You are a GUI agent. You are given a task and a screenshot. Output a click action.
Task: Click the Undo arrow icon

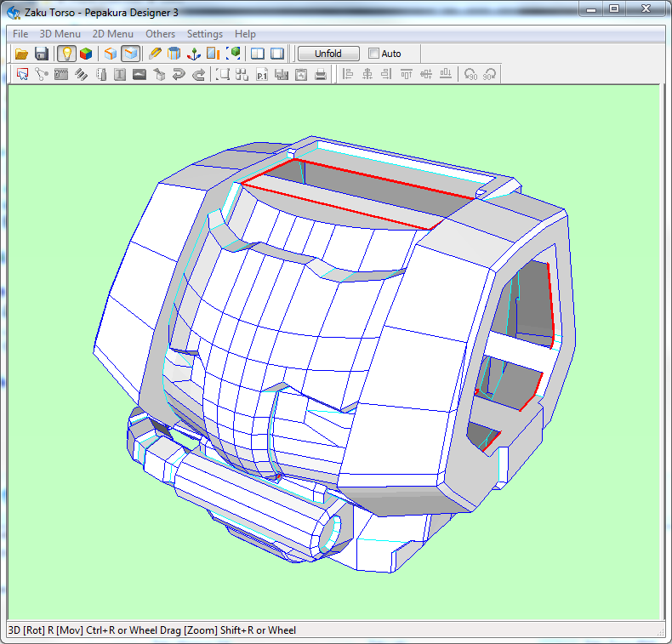tap(179, 75)
